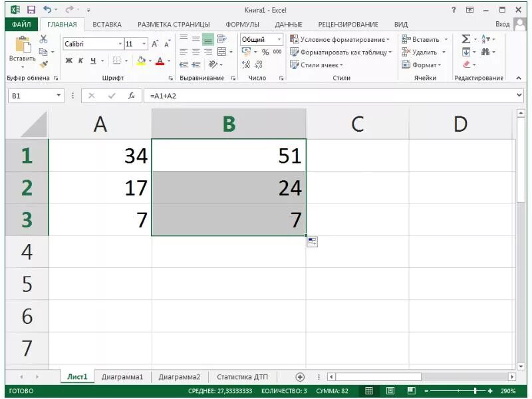This screenshot has width=532, height=399.
Task: Click the AutoSum sigma icon
Action: pos(465,39)
